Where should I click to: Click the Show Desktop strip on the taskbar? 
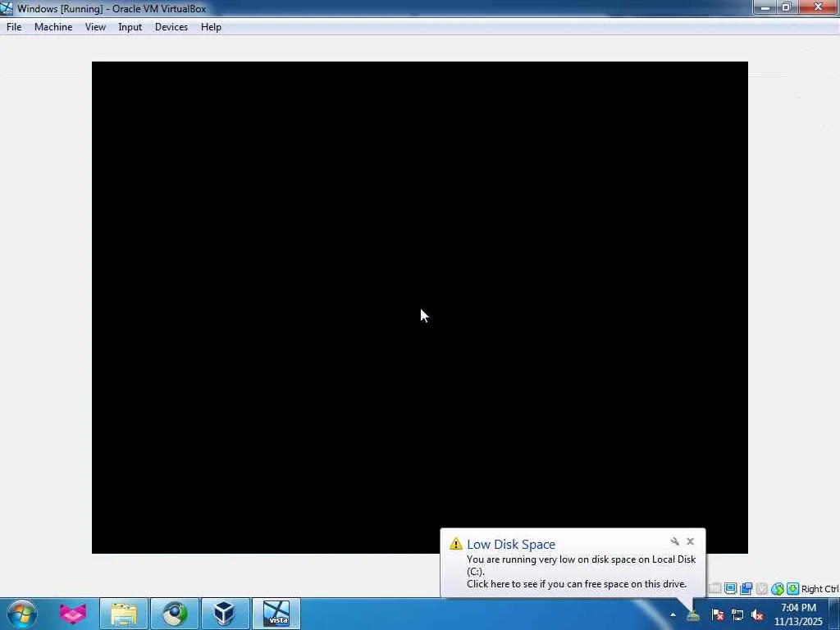point(835,614)
